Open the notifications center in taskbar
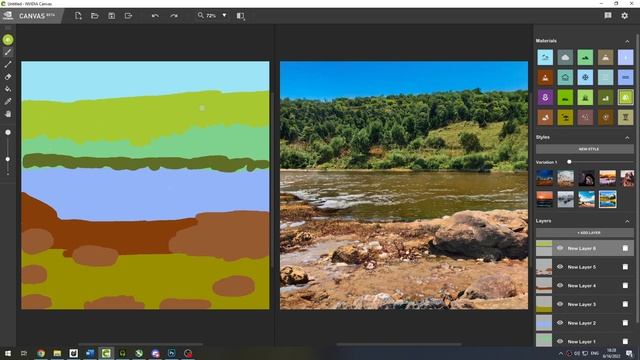 pyautogui.click(x=629, y=353)
